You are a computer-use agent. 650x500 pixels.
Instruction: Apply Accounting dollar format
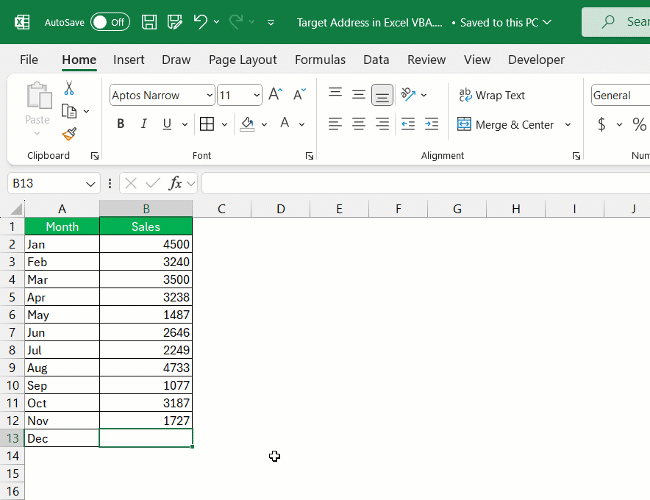601,124
